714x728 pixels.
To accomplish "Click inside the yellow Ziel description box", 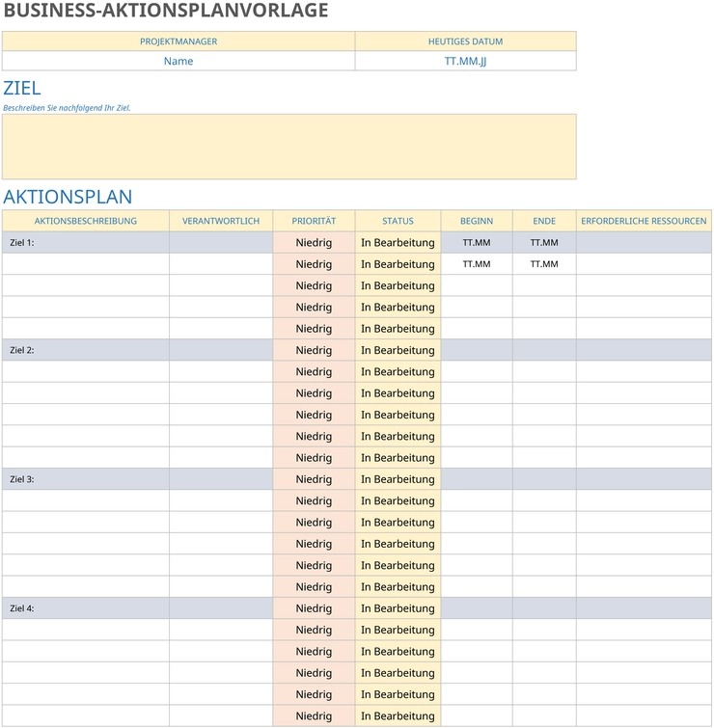I will coord(288,147).
